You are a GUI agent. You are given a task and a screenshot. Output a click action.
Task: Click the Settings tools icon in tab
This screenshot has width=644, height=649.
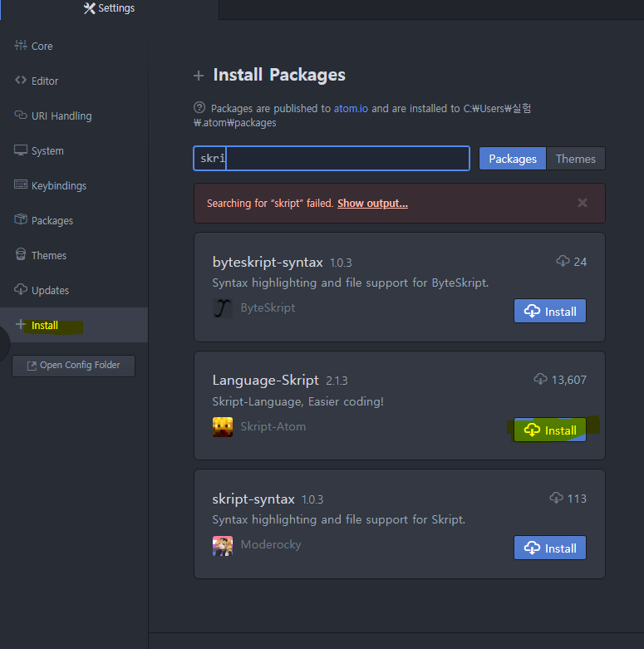tap(89, 8)
